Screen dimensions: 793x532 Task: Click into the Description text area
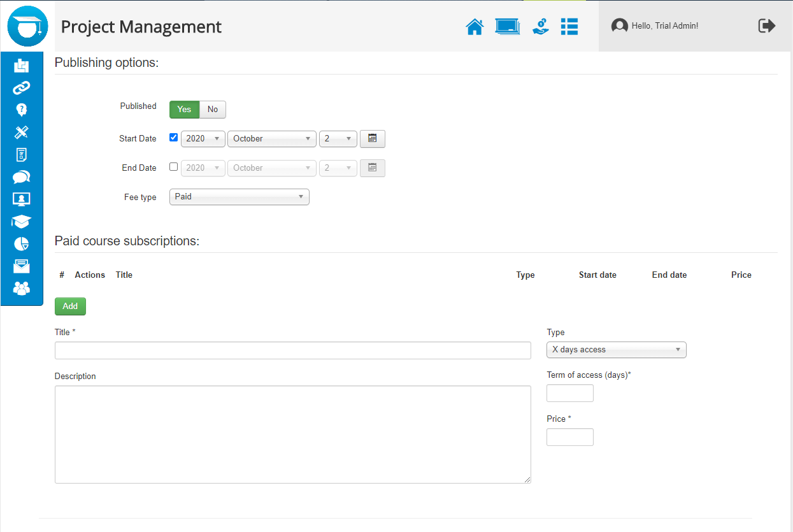pyautogui.click(x=293, y=435)
